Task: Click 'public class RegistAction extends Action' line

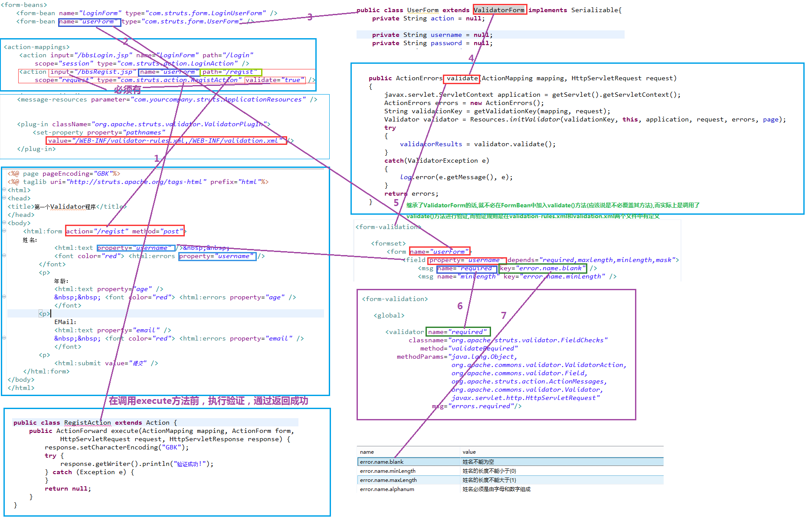Action: pyautogui.click(x=95, y=422)
